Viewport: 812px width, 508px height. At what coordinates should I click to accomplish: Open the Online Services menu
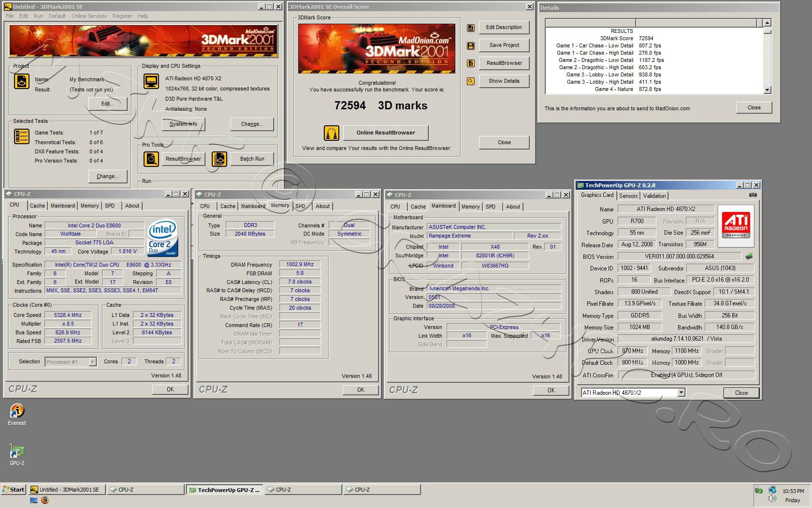point(89,16)
